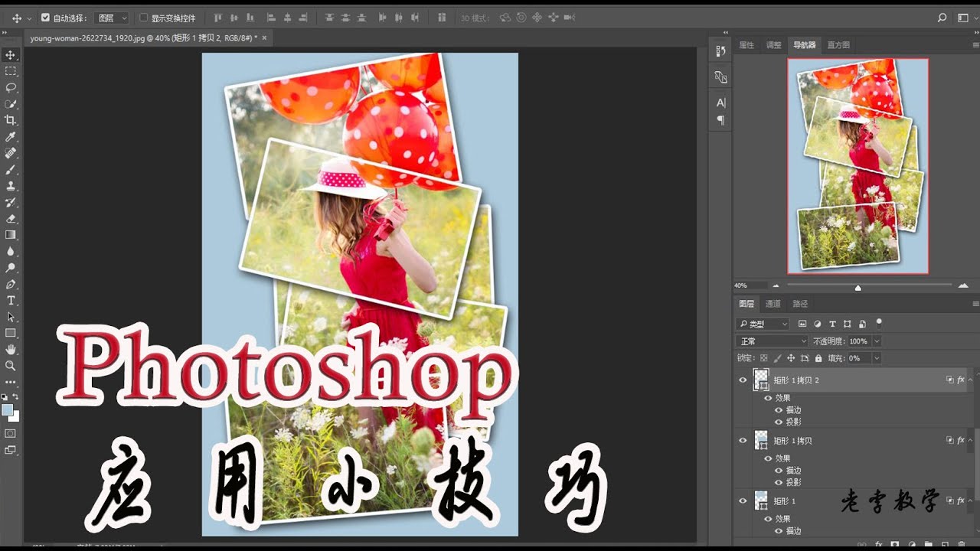The width and height of the screenshot is (980, 551).
Task: Select the Path Selection tool
Action: click(11, 317)
